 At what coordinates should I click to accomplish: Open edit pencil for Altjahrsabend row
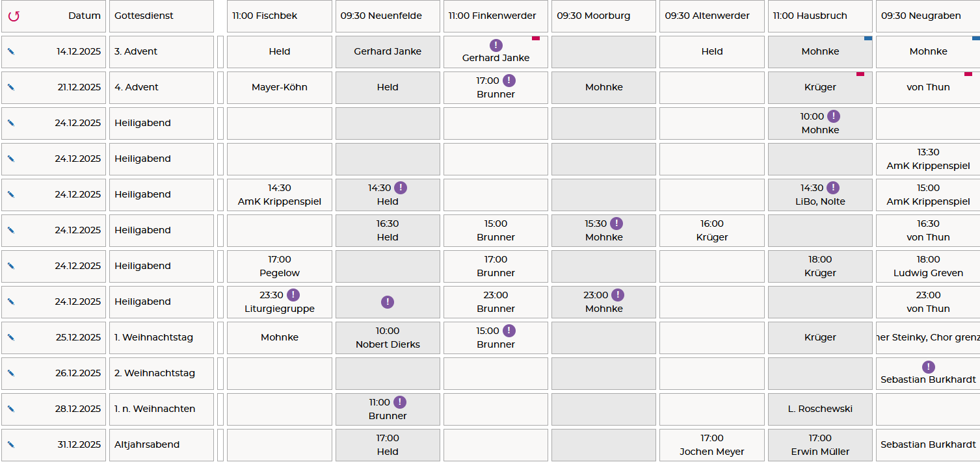tap(11, 444)
